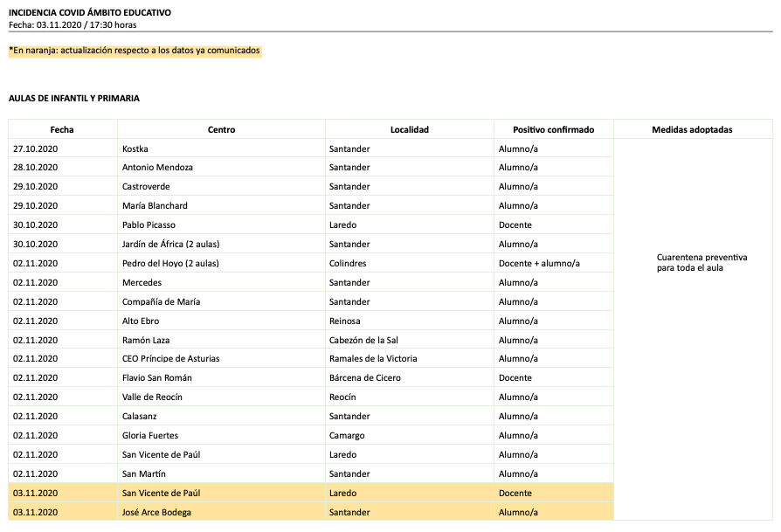
Task: Select the 'INCIDENCIA COVID ÁMBITO EDUCATIVO' title
Action: (90, 13)
